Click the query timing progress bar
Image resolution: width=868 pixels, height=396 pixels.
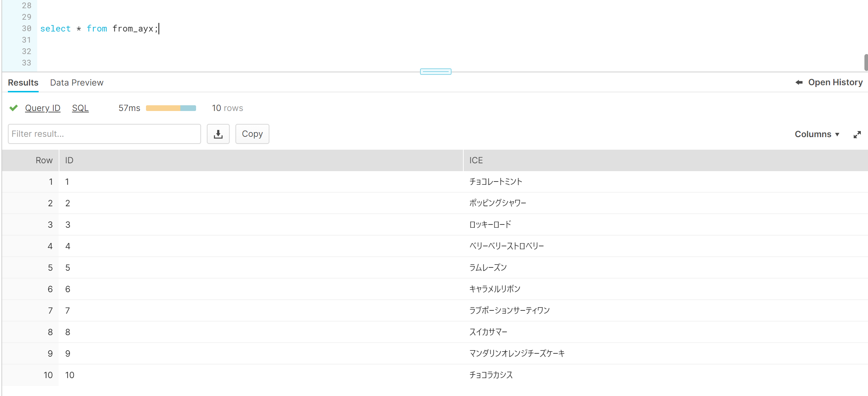pyautogui.click(x=171, y=108)
